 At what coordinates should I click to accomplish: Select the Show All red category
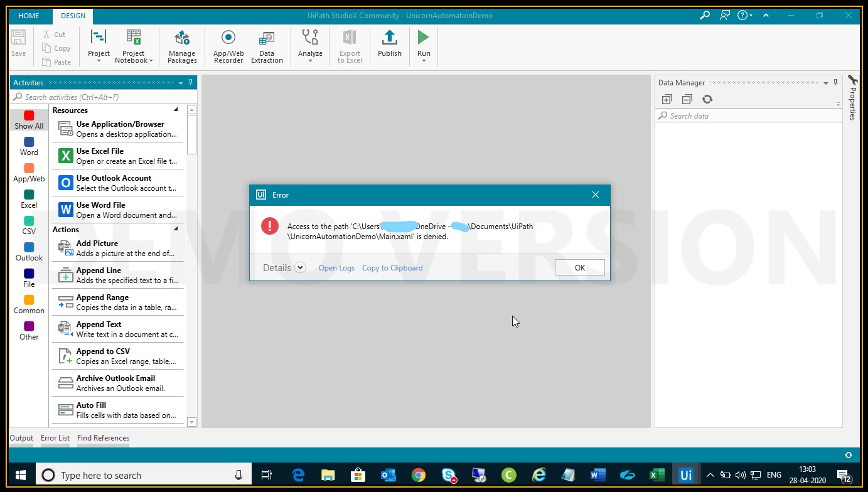coord(29,120)
